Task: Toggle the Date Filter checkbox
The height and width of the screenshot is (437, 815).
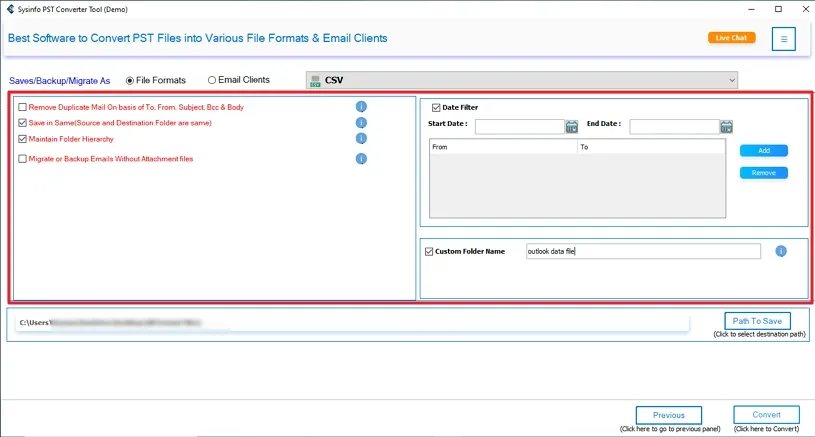Action: [436, 108]
